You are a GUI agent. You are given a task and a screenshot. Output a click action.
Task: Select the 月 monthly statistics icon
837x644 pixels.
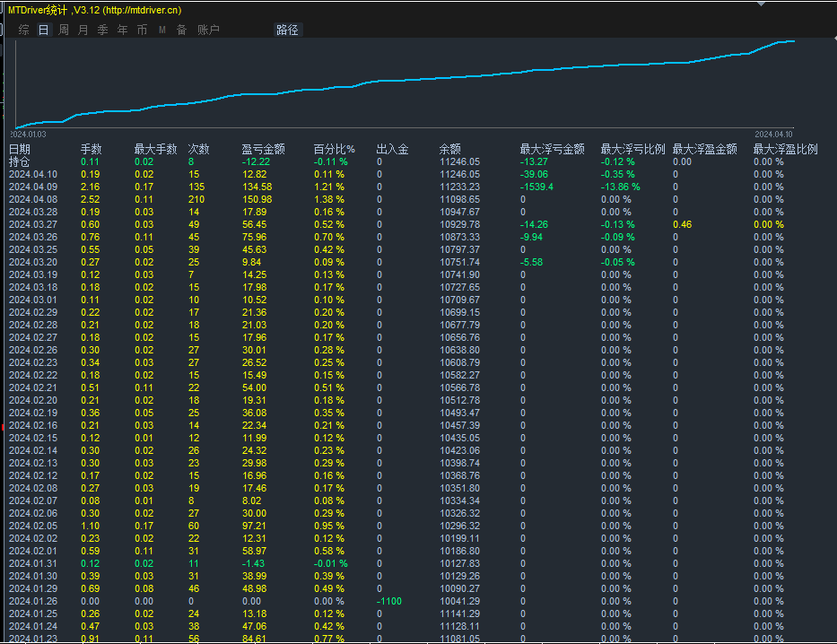coord(82,29)
